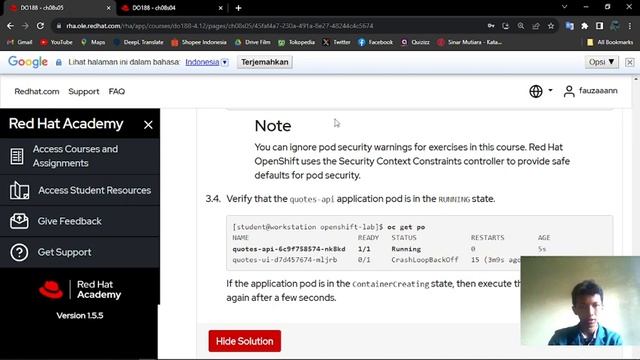The width and height of the screenshot is (640, 360).
Task: Open the FAQ link
Action: pos(117,91)
